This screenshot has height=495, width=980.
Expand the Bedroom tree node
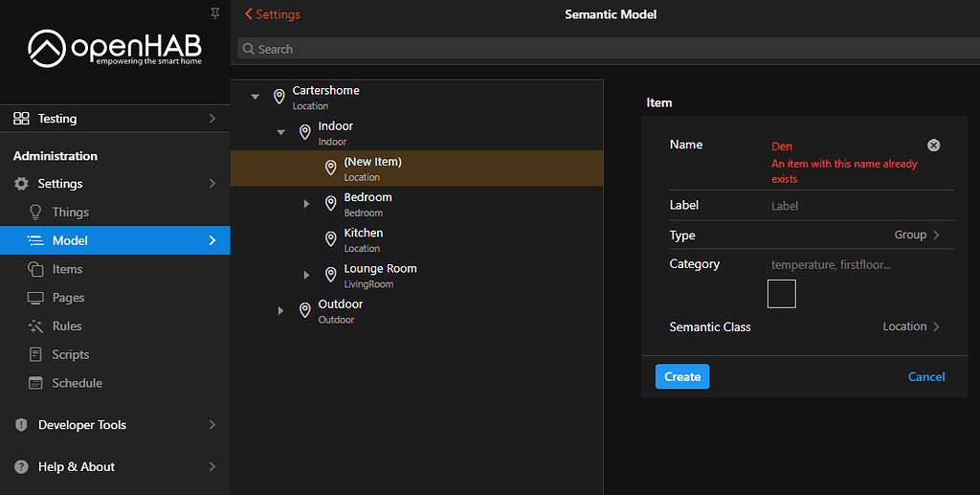coord(306,204)
